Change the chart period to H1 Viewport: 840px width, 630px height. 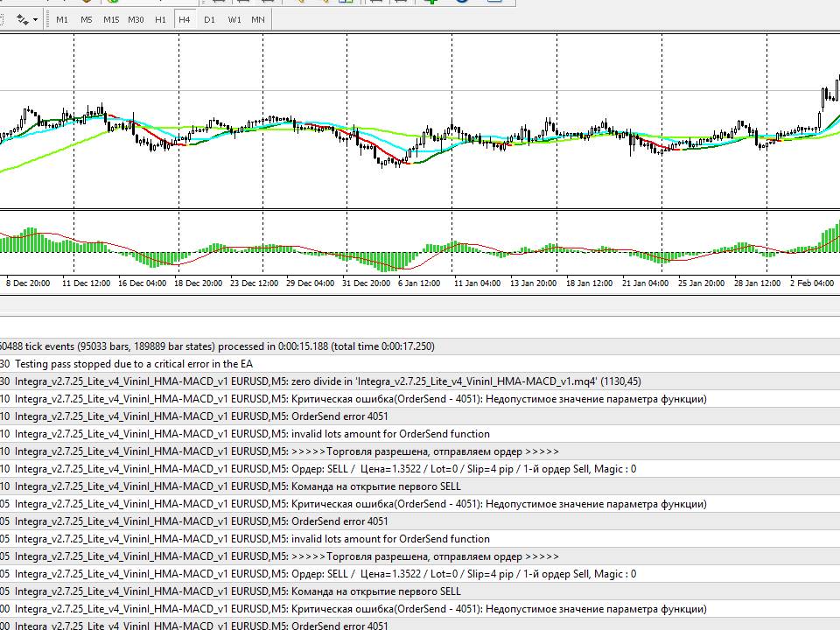(x=160, y=20)
